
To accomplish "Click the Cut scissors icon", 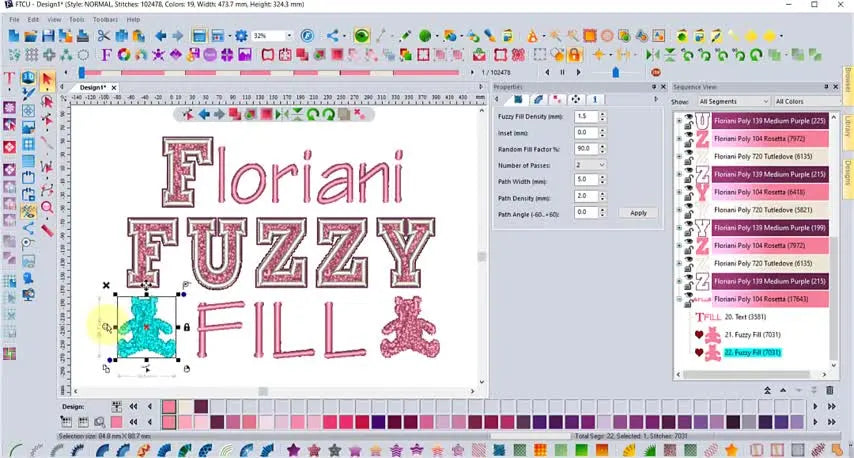I will point(103,36).
